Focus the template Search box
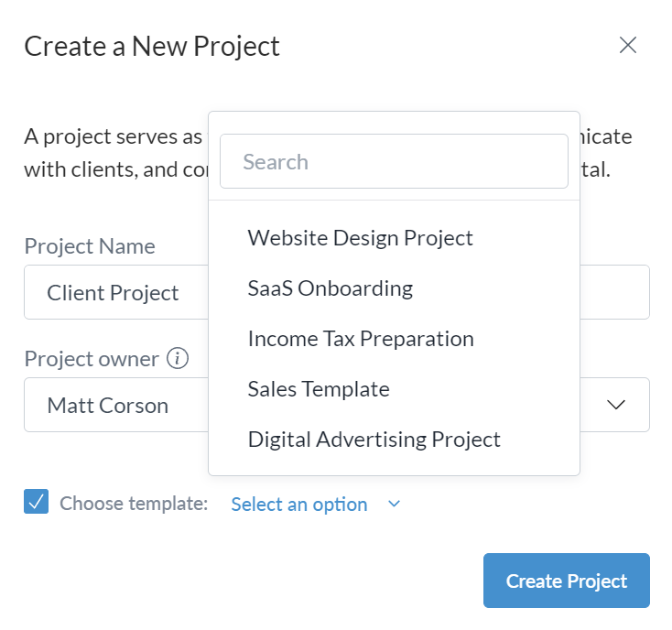This screenshot has width=672, height=630. coord(394,162)
